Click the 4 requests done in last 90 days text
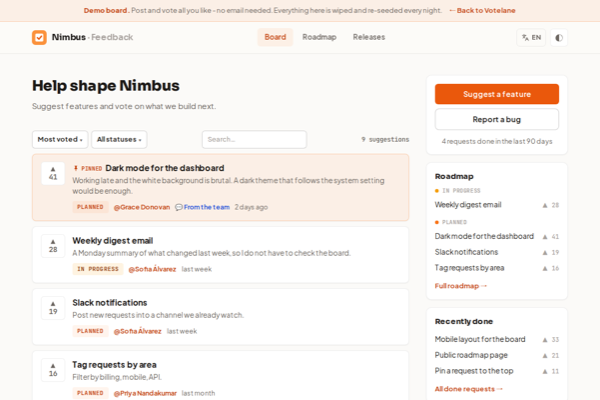Image resolution: width=600 pixels, height=400 pixels. tap(497, 142)
